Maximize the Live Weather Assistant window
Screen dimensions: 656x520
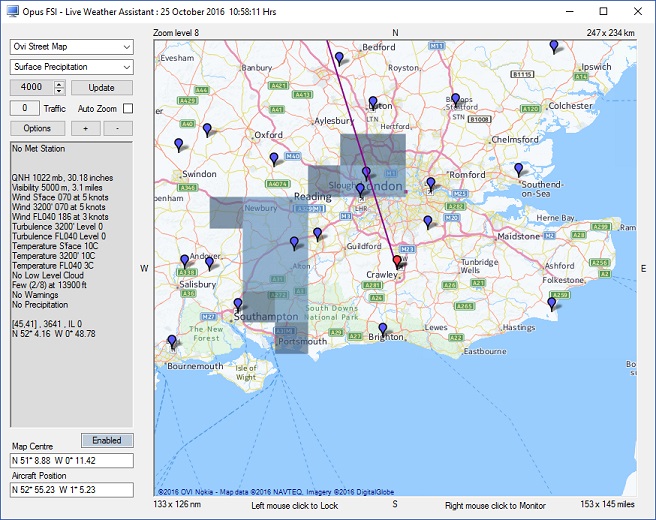[603, 12]
